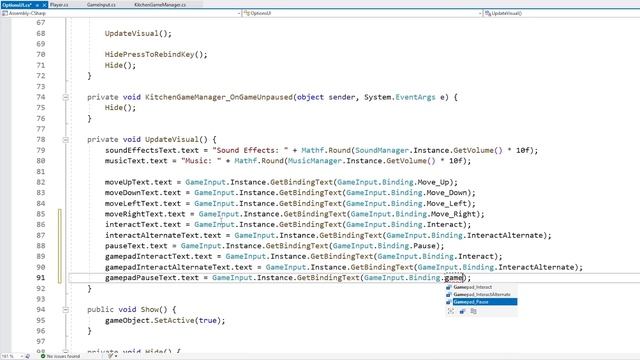Click interactText.text on line 86

[x=143, y=224]
